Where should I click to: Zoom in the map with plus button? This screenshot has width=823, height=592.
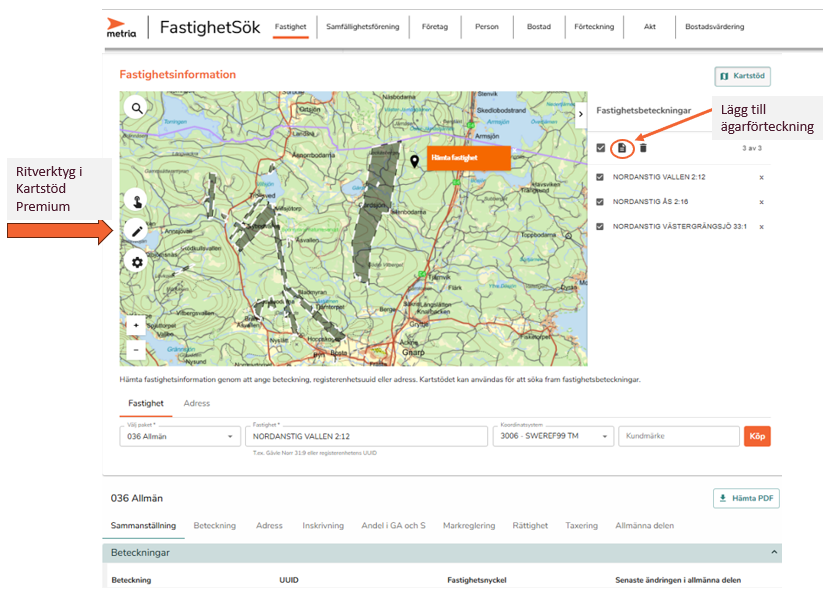tap(136, 325)
